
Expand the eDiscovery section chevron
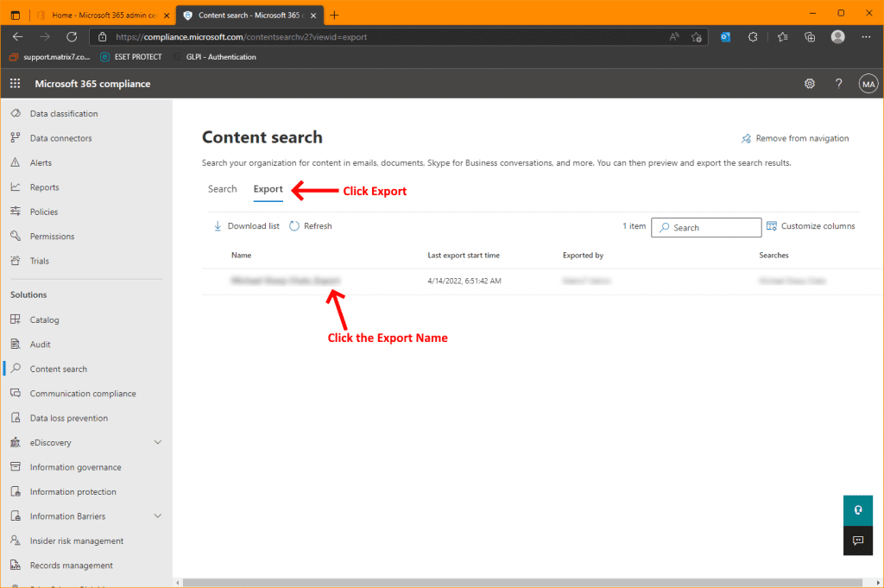pos(158,443)
